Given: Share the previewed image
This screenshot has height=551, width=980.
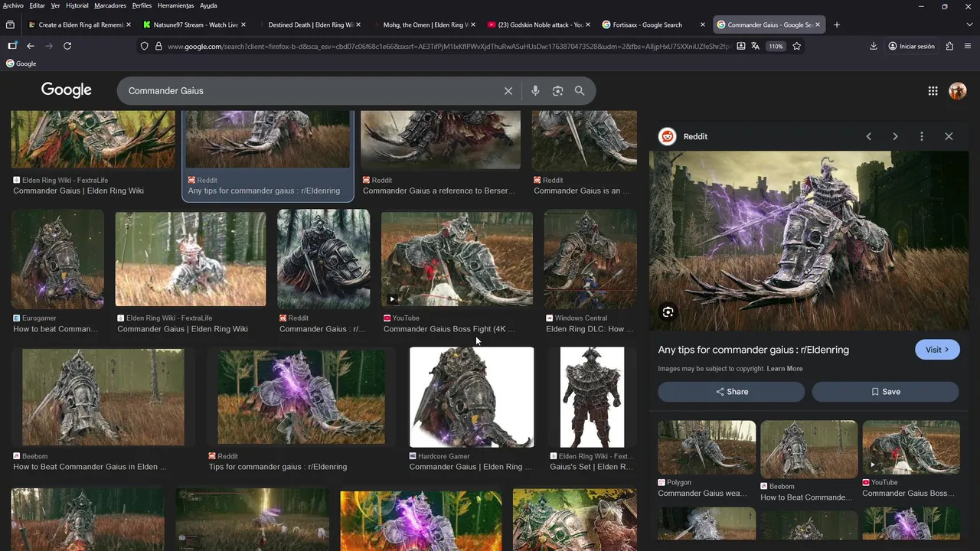Looking at the screenshot, I should point(731,392).
